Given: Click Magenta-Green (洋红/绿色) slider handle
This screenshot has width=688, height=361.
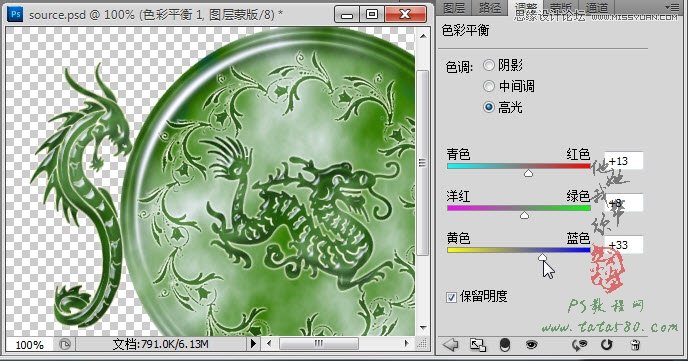Looking at the screenshot, I should click(x=524, y=215).
